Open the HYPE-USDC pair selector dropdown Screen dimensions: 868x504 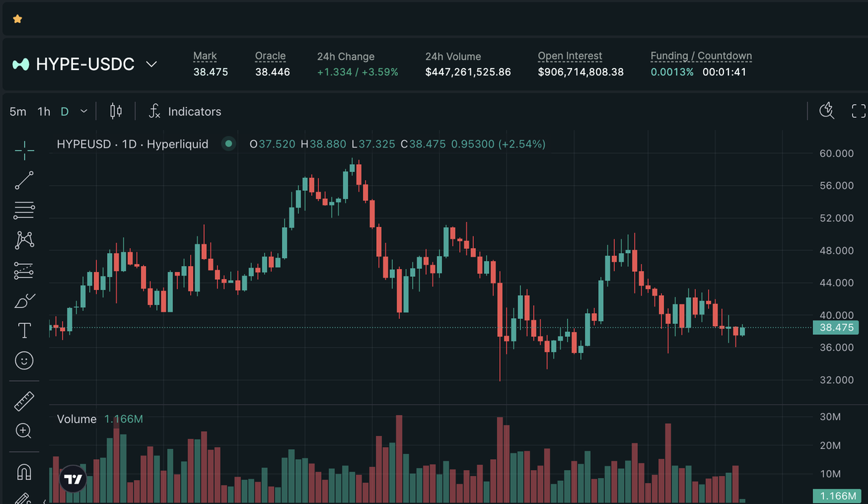(151, 64)
